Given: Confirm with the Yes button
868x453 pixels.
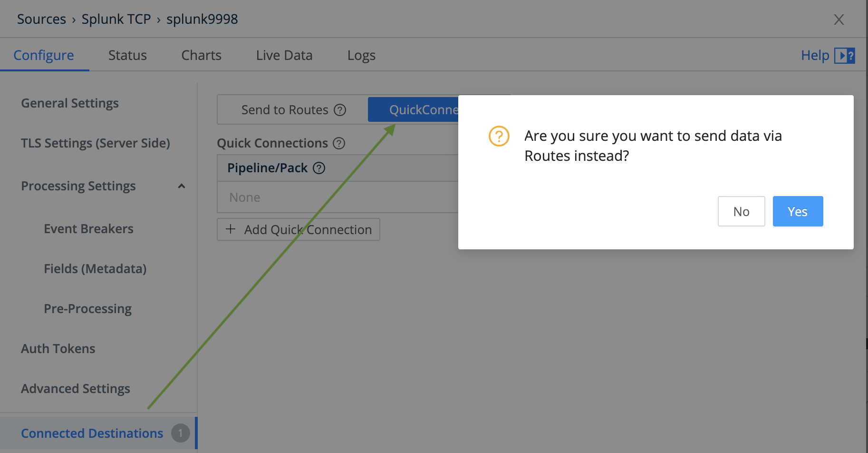Looking at the screenshot, I should (x=797, y=211).
